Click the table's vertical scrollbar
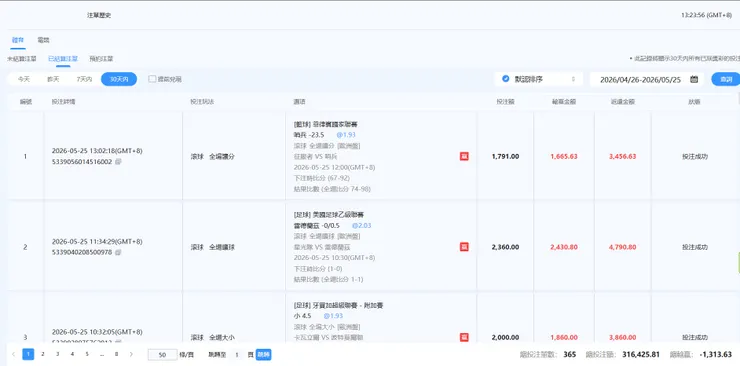The width and height of the screenshot is (740, 366). coord(738,99)
